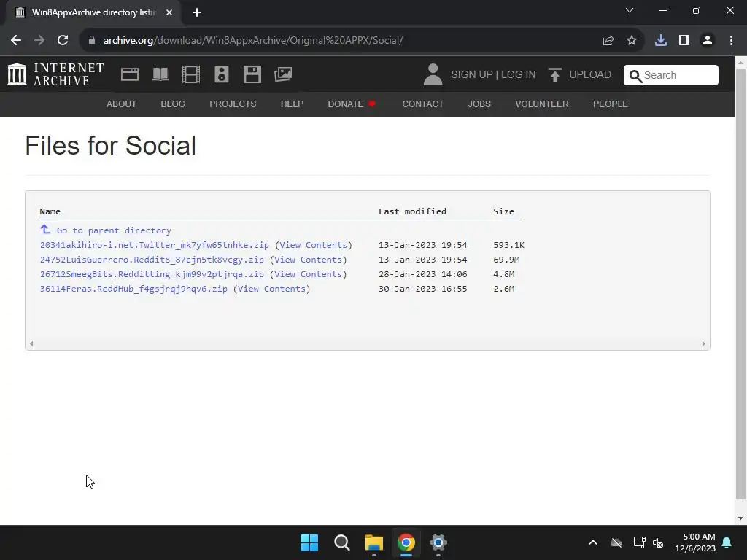Open Chrome downloads icon
The image size is (747, 560).
(661, 41)
